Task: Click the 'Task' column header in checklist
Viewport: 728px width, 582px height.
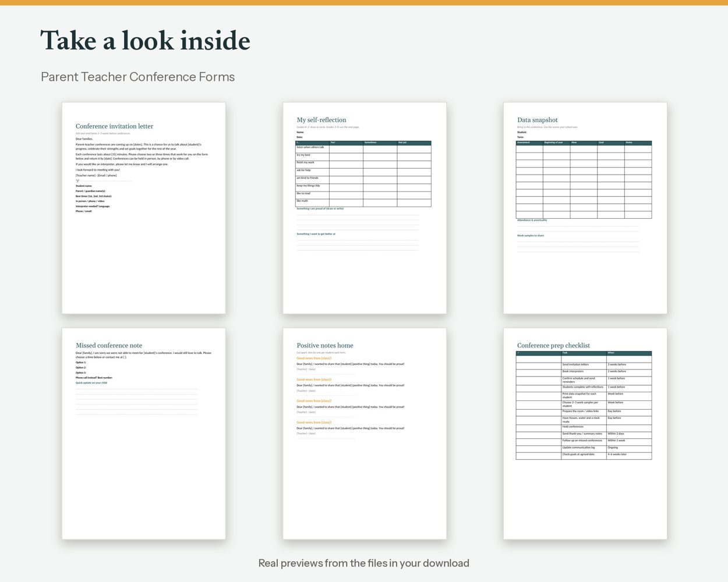Action: 584,353
